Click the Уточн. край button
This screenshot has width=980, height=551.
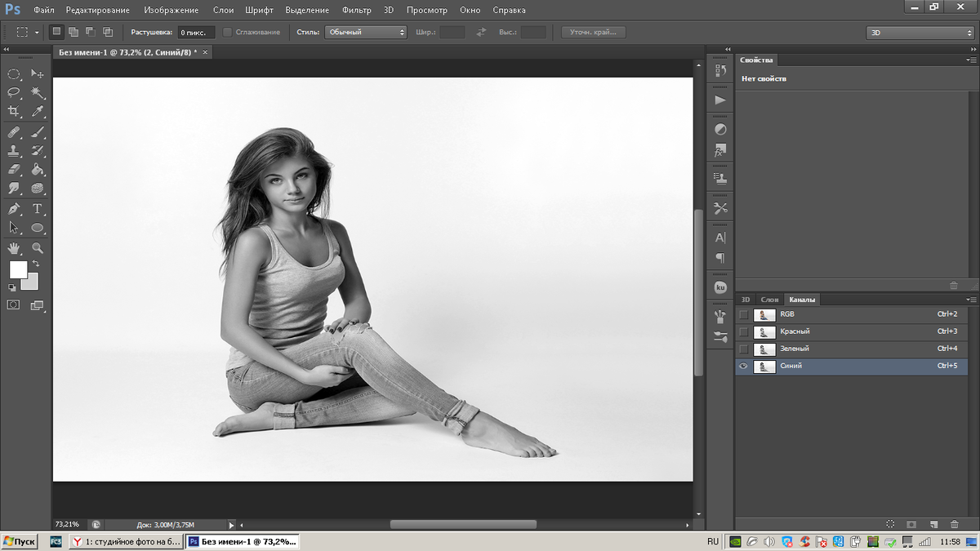593,32
